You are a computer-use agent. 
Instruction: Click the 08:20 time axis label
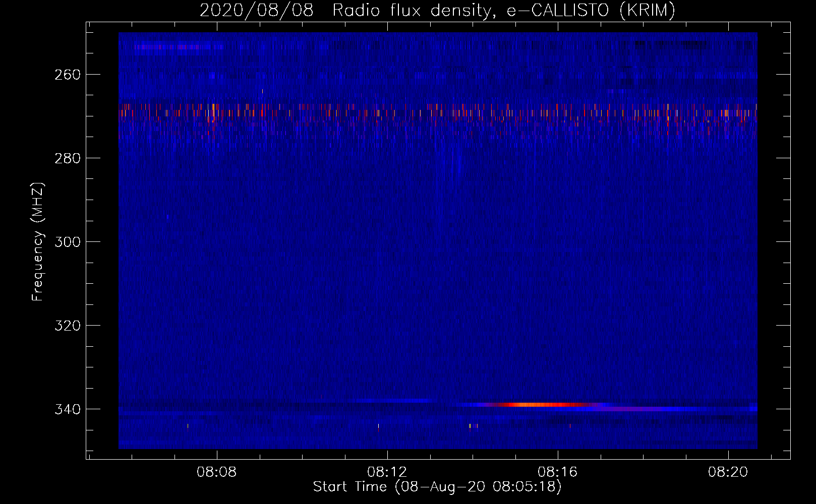click(728, 472)
